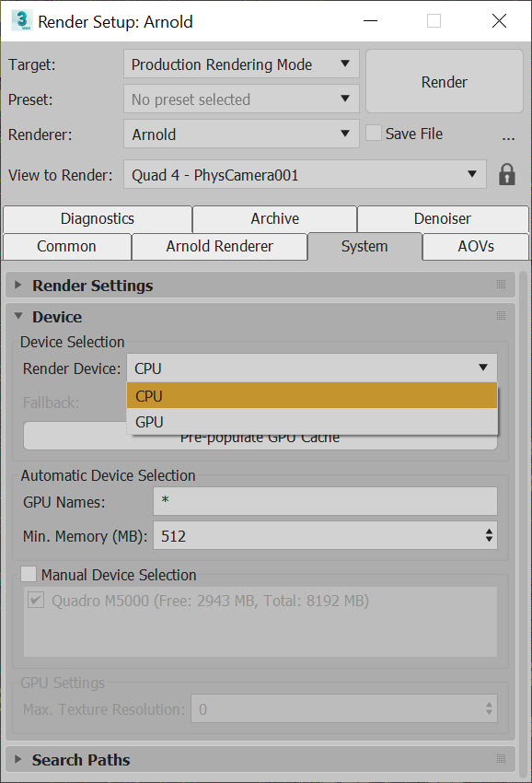Click the vertical scrollbar of the rollout panel
The height and width of the screenshot is (783, 532).
pyautogui.click(x=523, y=524)
